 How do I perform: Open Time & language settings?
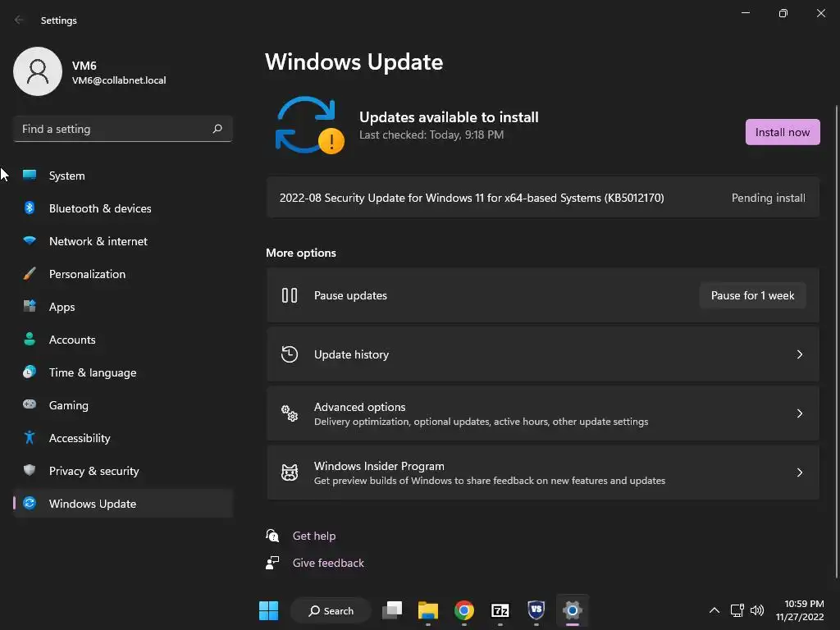[x=123, y=372]
